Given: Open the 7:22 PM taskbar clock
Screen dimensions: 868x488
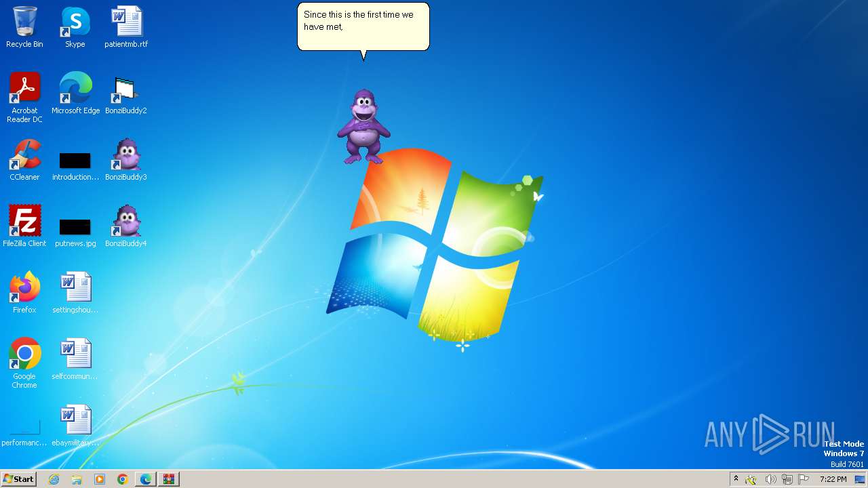Looking at the screenshot, I should tap(833, 479).
